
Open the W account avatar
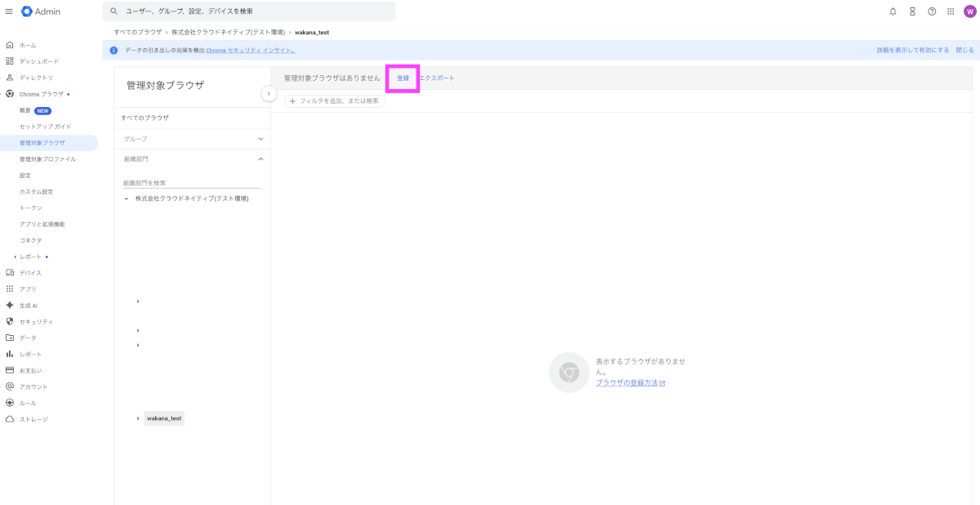[969, 11]
